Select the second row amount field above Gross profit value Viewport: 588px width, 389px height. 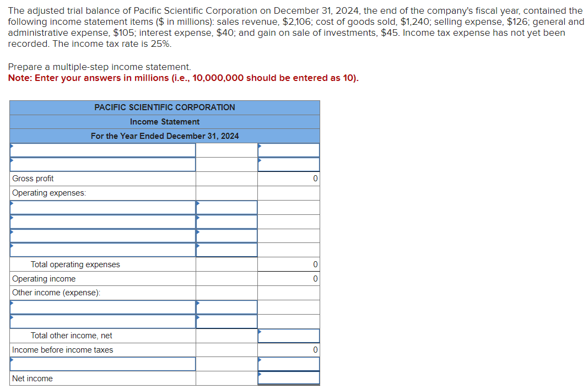288,164
